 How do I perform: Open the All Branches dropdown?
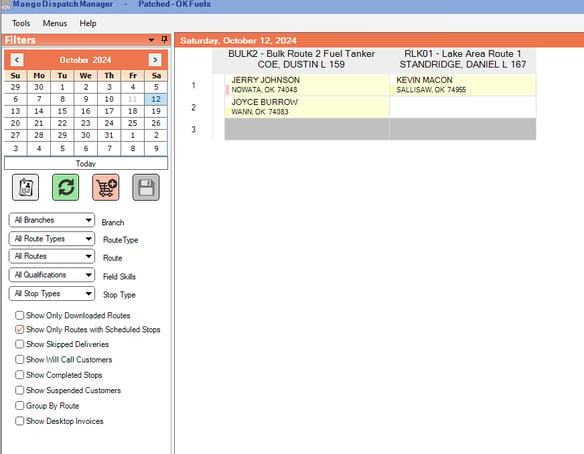click(52, 220)
